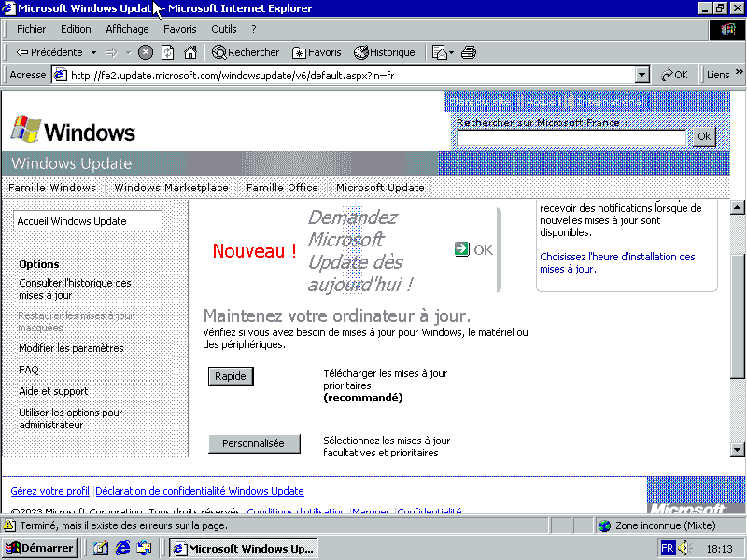This screenshot has height=560, width=747.
Task: Click the Show Desktop quick launch icon
Action: click(x=101, y=548)
